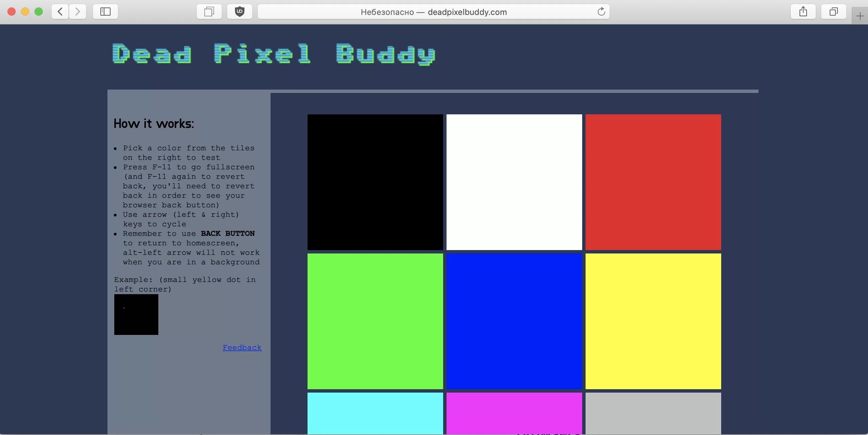Select the gray color tile
Viewport: 868px width, 435px height.
tap(653, 413)
